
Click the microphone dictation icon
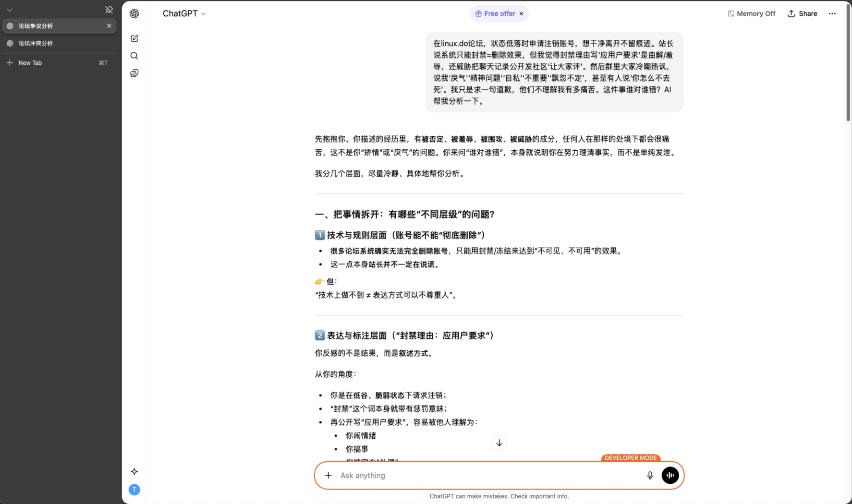click(650, 475)
